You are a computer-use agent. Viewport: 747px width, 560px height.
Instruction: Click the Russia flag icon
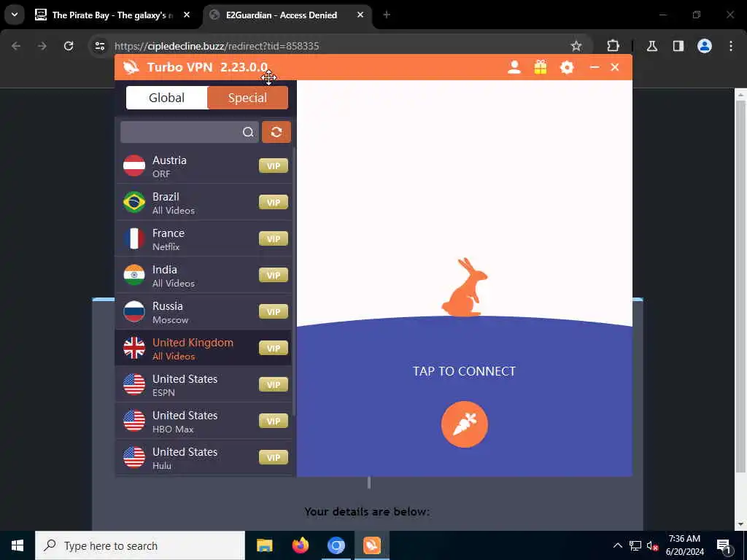tap(134, 311)
